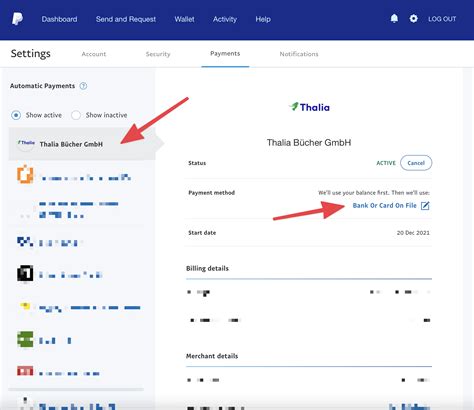Click the Thalia logo in the merchant list row
474x410 pixels.
point(26,143)
